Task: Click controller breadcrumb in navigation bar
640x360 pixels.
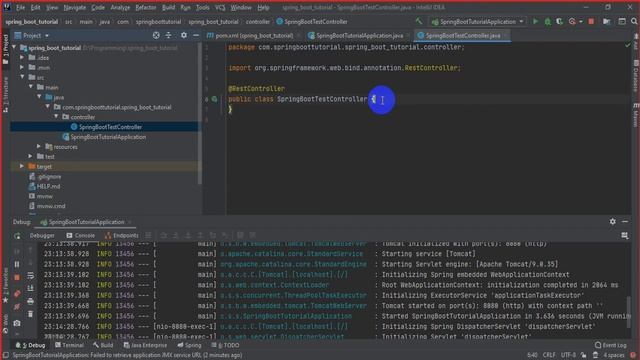Action: [258, 22]
